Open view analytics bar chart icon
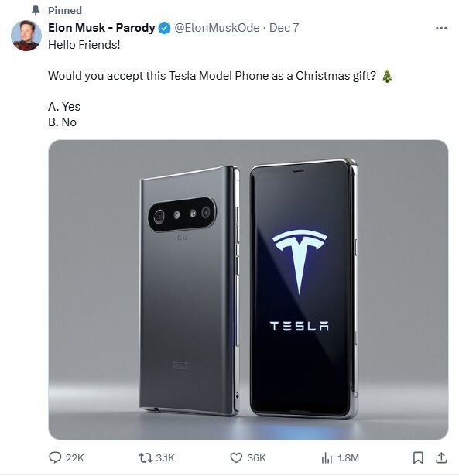 327,457
